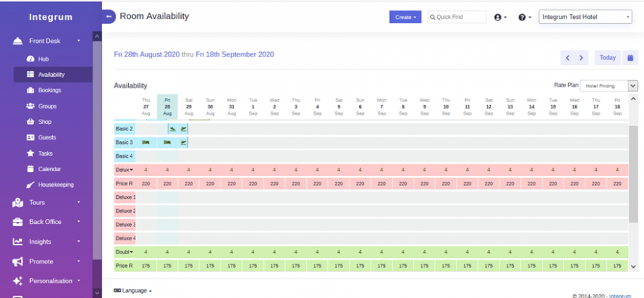
Task: Open Housekeeping from the sidebar
Action: [55, 185]
